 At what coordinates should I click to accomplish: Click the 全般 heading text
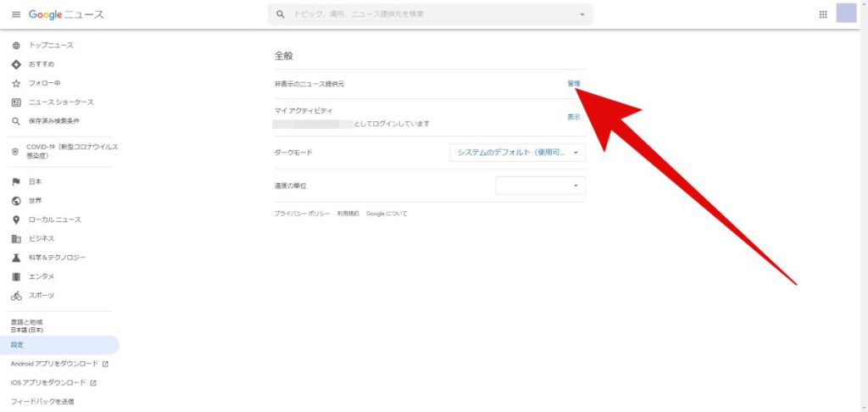283,56
